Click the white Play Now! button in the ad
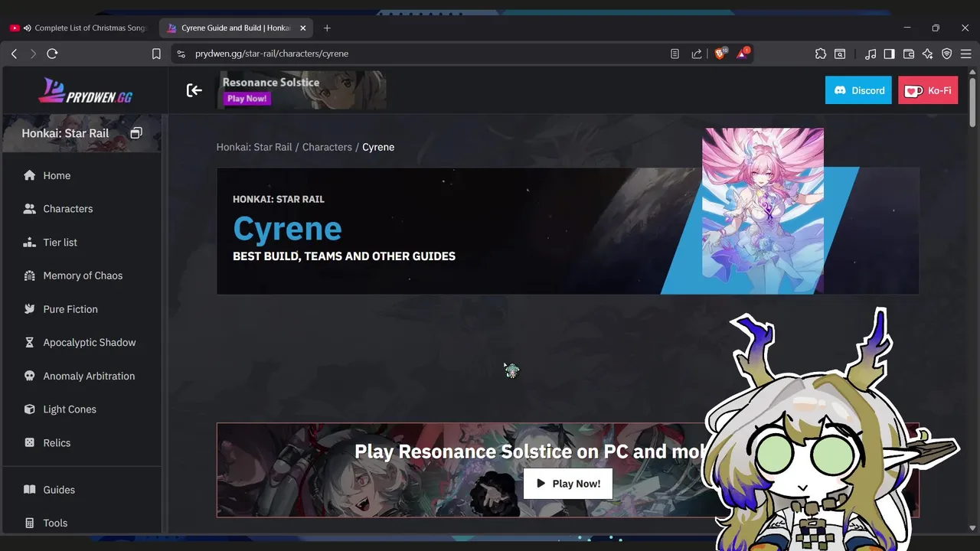Screen dimensions: 980x551 tap(568, 484)
